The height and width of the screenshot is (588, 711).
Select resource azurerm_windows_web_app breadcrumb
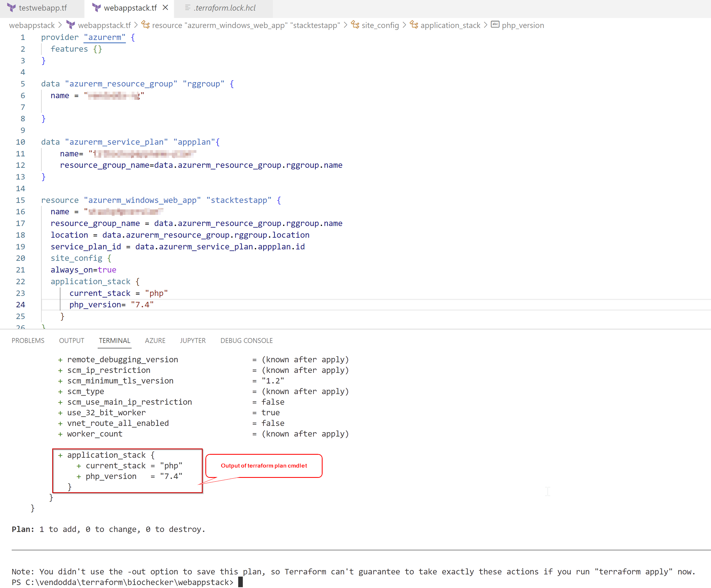(246, 25)
